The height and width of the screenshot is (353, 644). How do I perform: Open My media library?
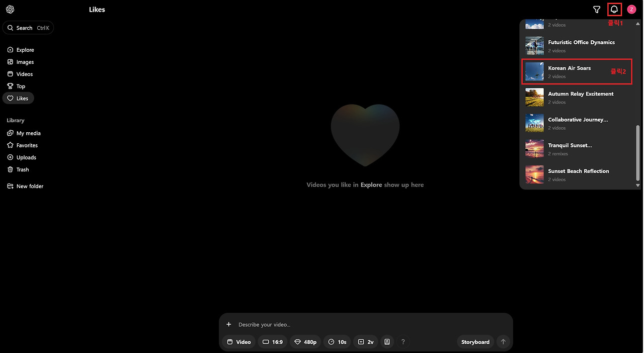tap(24, 133)
